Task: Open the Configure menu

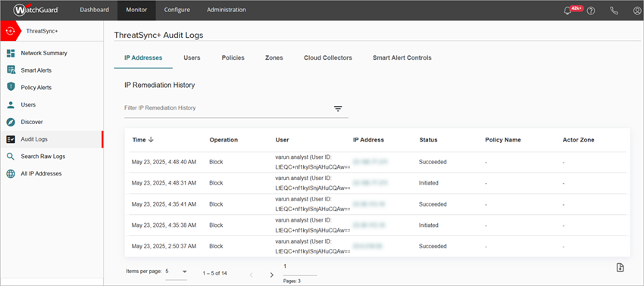Action: [177, 10]
